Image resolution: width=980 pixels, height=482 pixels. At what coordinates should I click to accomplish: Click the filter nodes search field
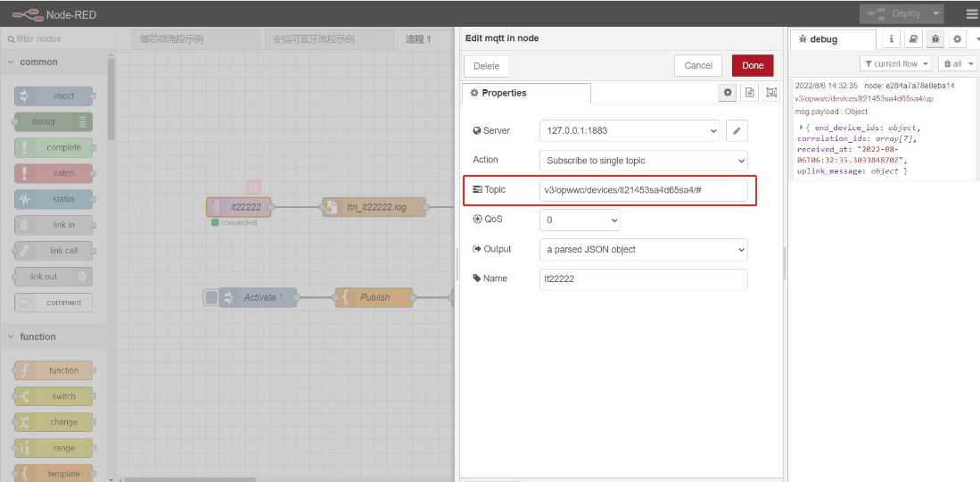(x=56, y=38)
